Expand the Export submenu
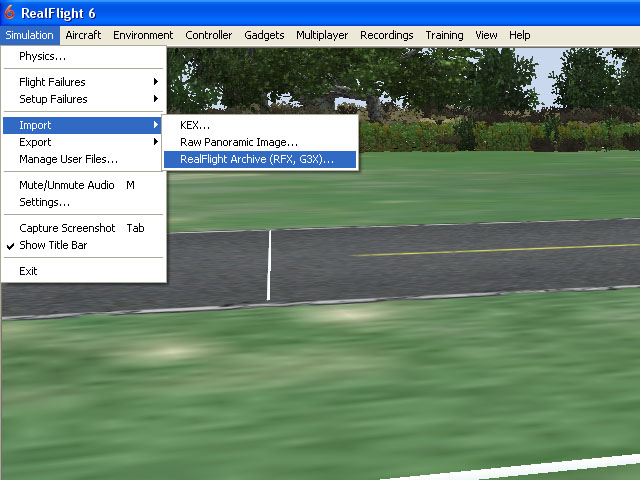 point(83,142)
